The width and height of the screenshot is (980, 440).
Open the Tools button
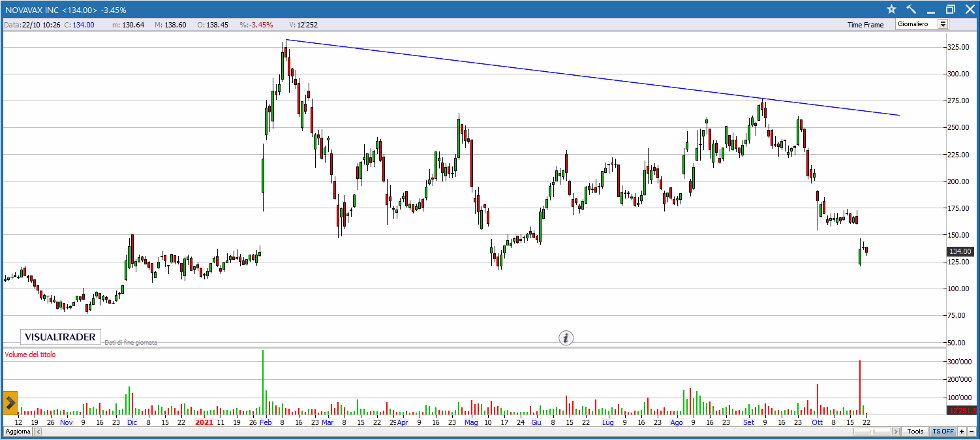point(915,432)
